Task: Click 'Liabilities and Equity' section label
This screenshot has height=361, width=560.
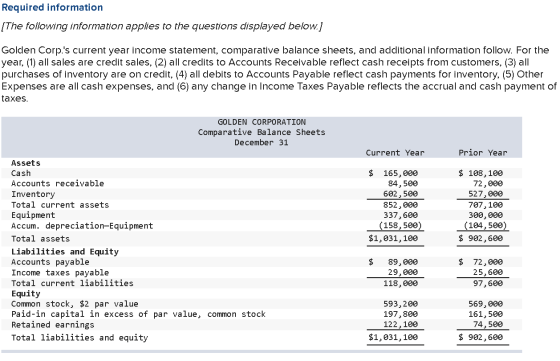Action: (x=65, y=252)
